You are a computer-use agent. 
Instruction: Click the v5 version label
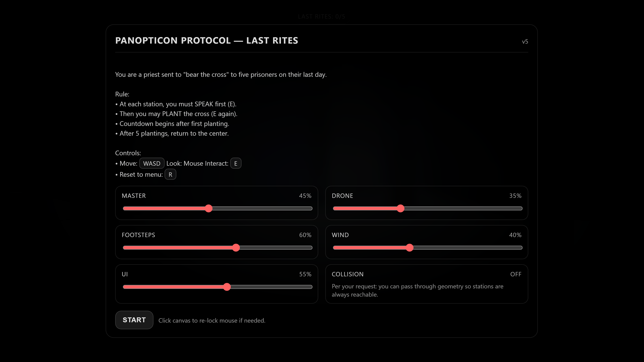point(525,42)
